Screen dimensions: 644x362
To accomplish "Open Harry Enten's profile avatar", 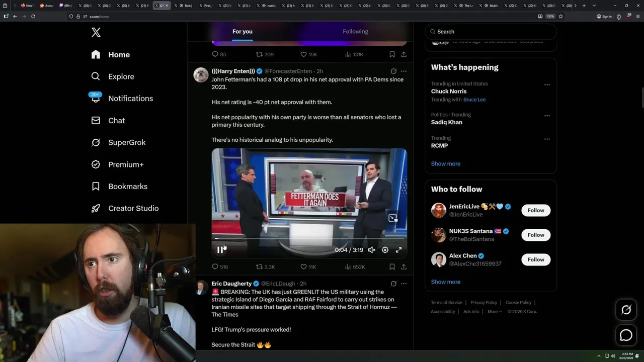I will coord(201,74).
